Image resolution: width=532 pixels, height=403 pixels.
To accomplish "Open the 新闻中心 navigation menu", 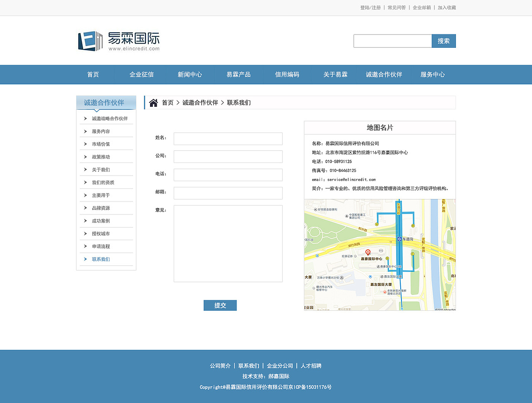I will [190, 75].
